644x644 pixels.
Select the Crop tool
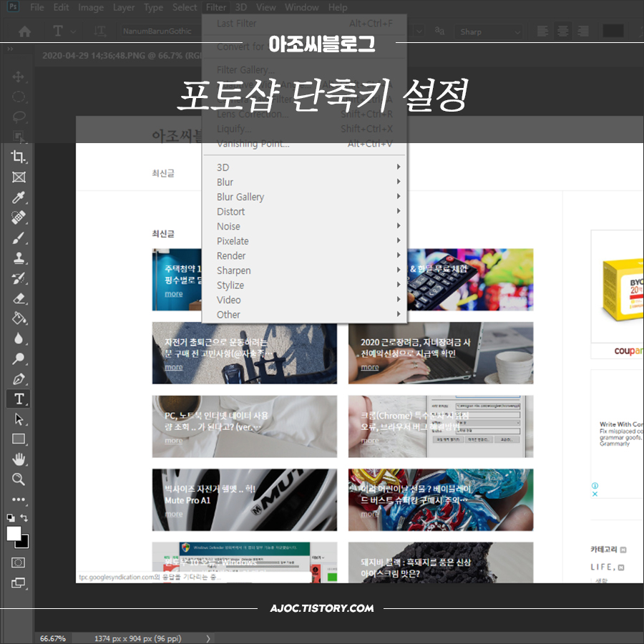coord(19,157)
